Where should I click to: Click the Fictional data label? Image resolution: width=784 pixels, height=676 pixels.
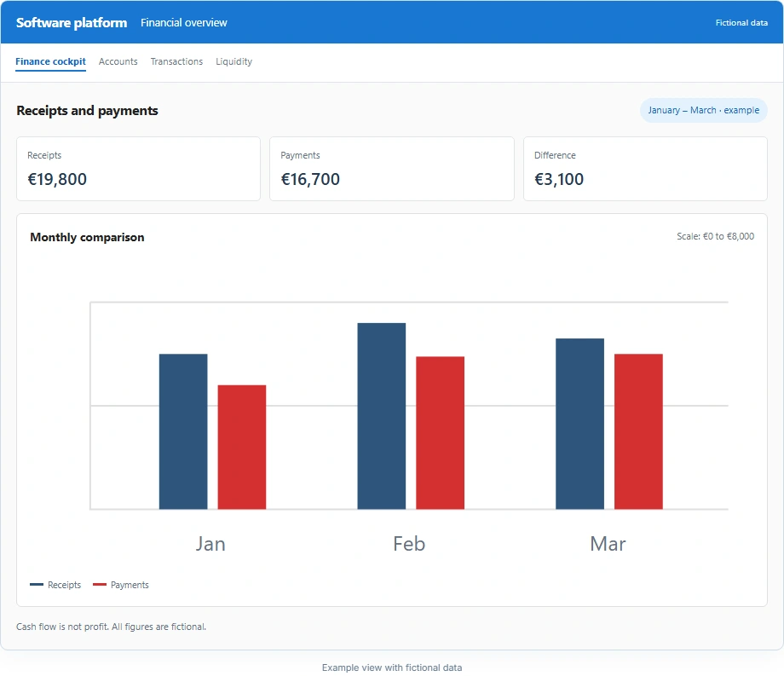[x=741, y=22]
